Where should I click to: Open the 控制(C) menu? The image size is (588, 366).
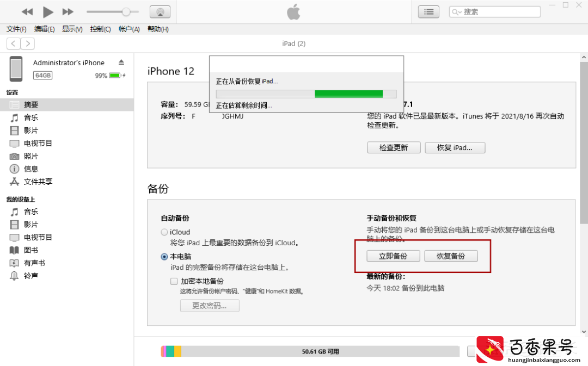click(x=101, y=29)
